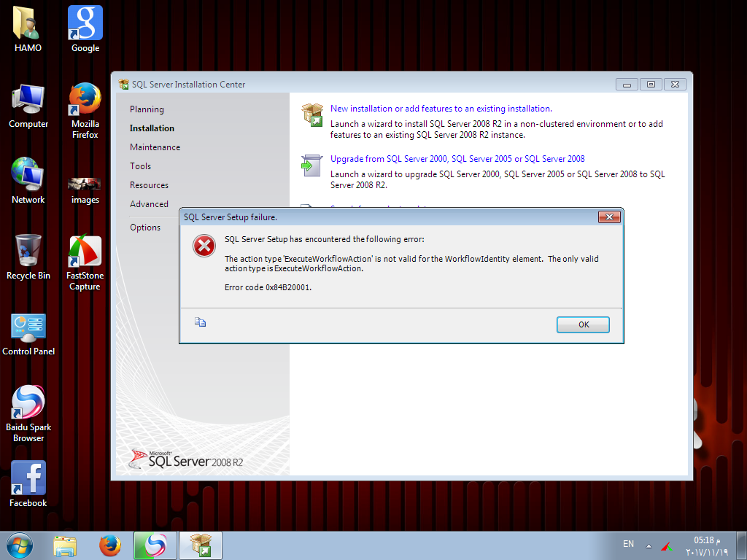Minimize the SQL Server Installation Center window

(x=627, y=85)
